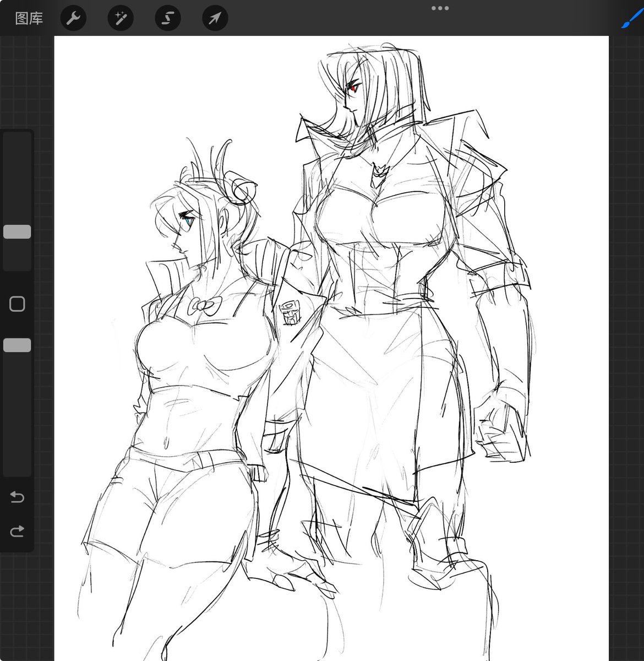The height and width of the screenshot is (661, 644).
Task: Tap the blue eye of the shorter character
Action: point(189,221)
